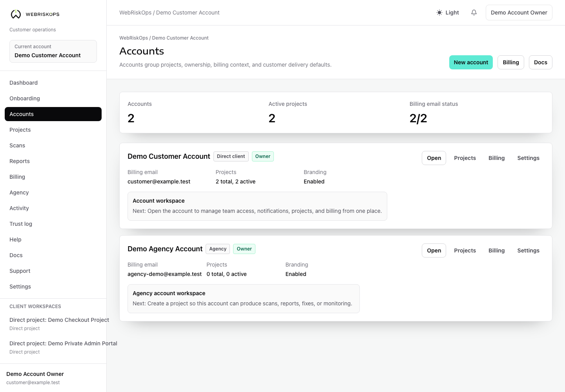
Task: Click the page breadcrumb above Accounts heading
Action: tap(164, 38)
